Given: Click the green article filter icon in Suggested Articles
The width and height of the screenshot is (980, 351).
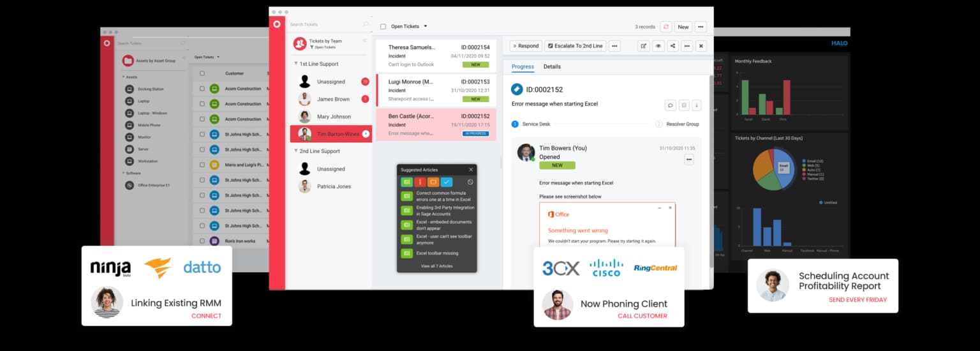Looking at the screenshot, I should 406,182.
